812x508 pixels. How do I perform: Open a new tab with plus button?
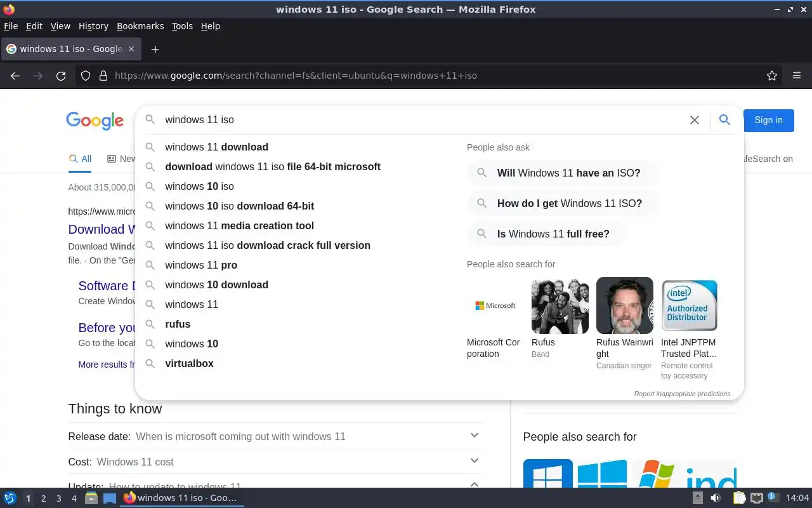click(x=155, y=49)
